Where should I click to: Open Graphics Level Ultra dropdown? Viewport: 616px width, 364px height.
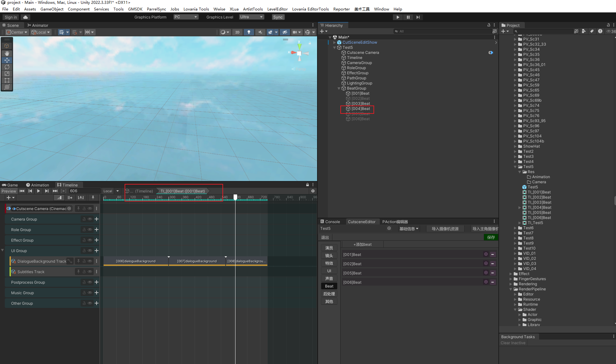(x=251, y=17)
